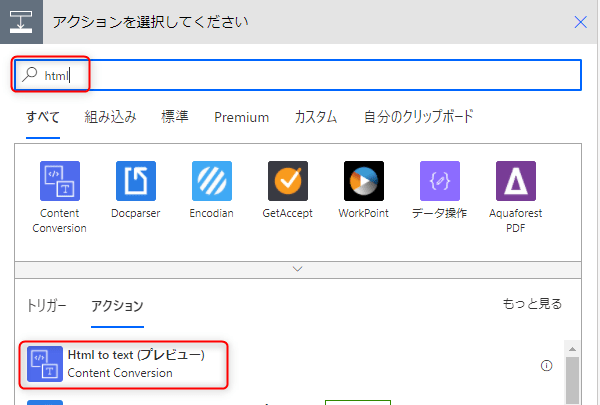
Task: Select the Content Conversion connector icon
Action: click(x=60, y=181)
